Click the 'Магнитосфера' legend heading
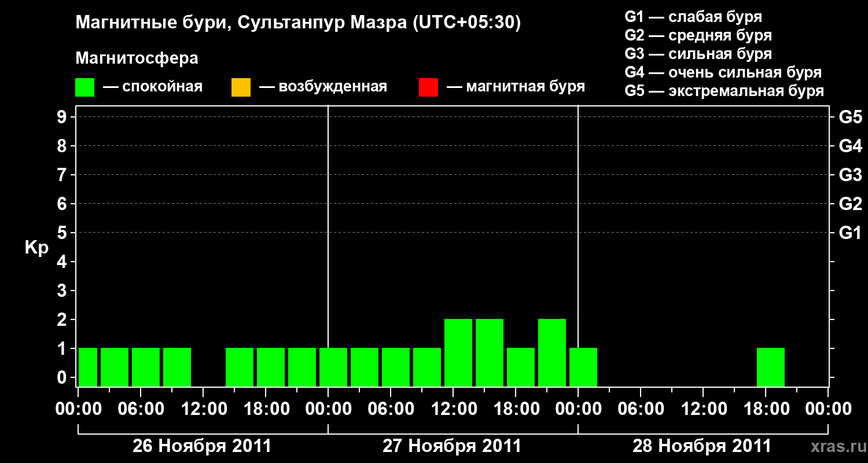The width and height of the screenshot is (868, 463). coord(137,58)
